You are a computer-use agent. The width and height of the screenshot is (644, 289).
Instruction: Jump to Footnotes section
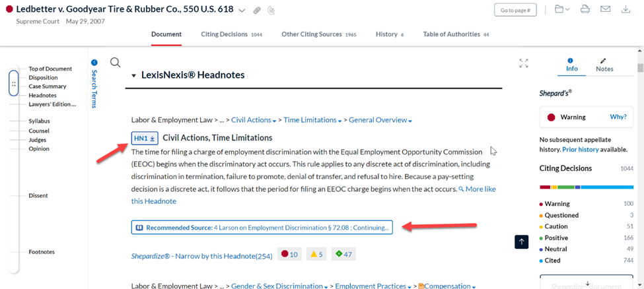42,252
